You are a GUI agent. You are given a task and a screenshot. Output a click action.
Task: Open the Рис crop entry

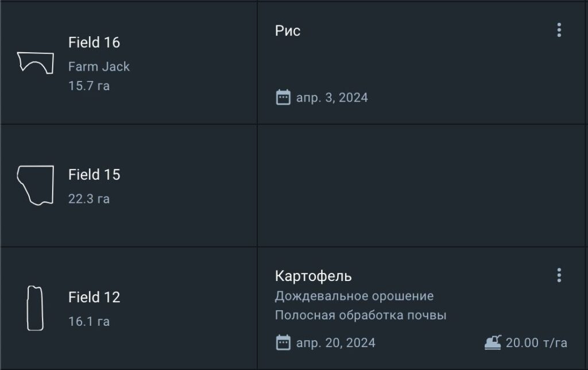(288, 31)
